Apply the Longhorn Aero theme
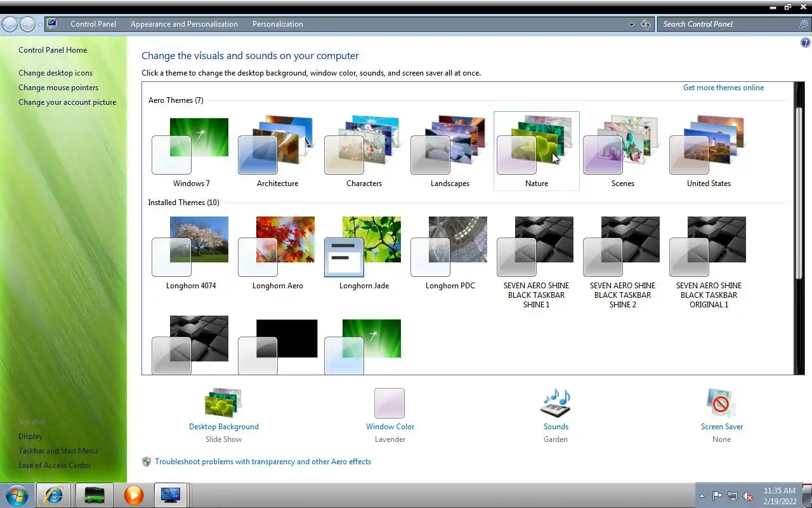The image size is (812, 508). 277,253
